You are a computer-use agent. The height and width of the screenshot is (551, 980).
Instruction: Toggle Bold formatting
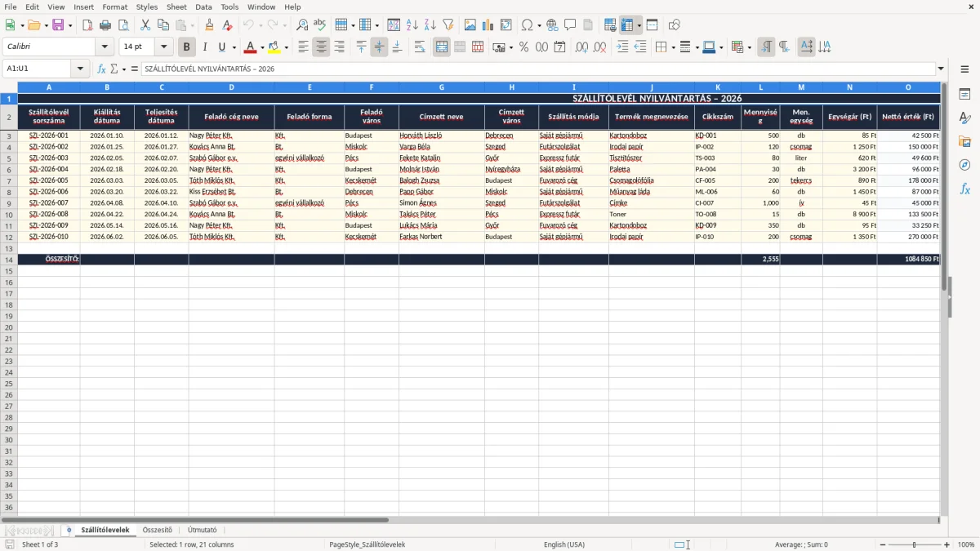click(186, 47)
